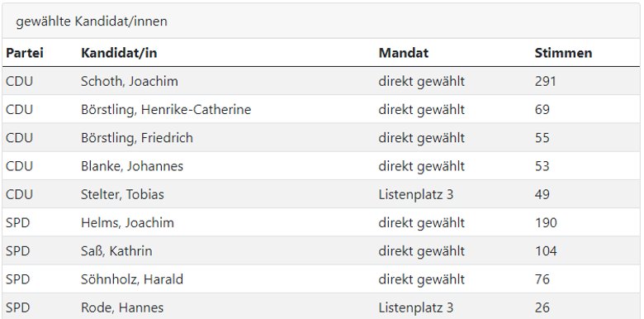The height and width of the screenshot is (319, 644).
Task: Select candidate Schoth, Joachim
Action: [x=130, y=81]
